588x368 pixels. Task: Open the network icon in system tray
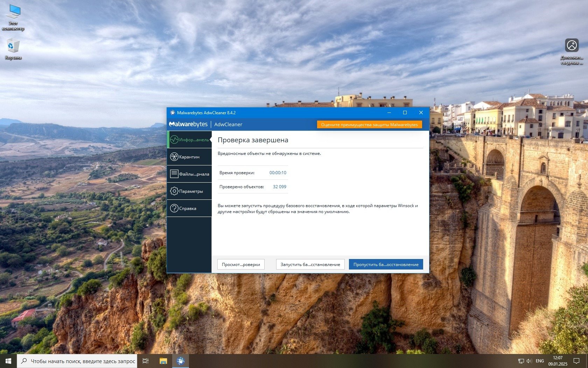click(x=521, y=361)
